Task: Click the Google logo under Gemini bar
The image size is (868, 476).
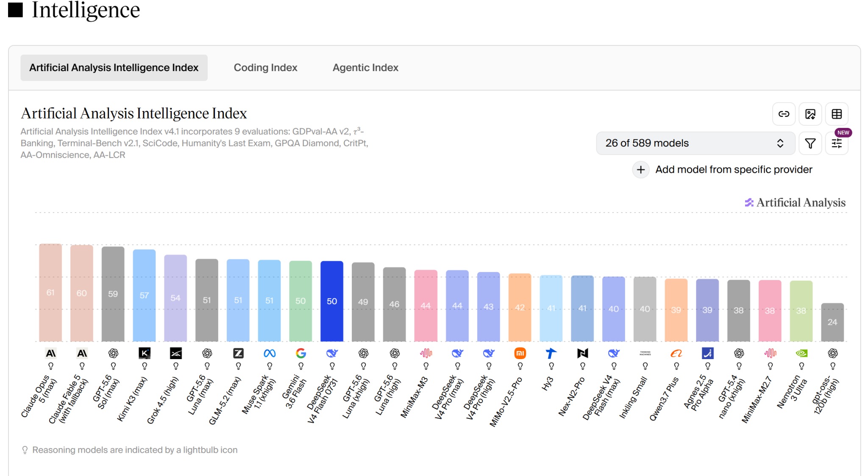Action: click(301, 353)
